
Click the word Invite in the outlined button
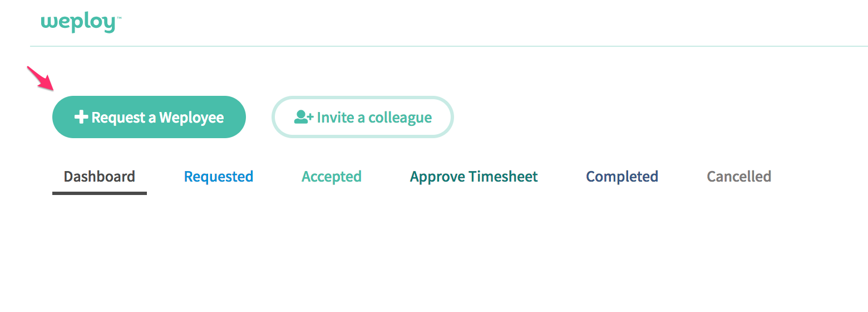(x=335, y=118)
